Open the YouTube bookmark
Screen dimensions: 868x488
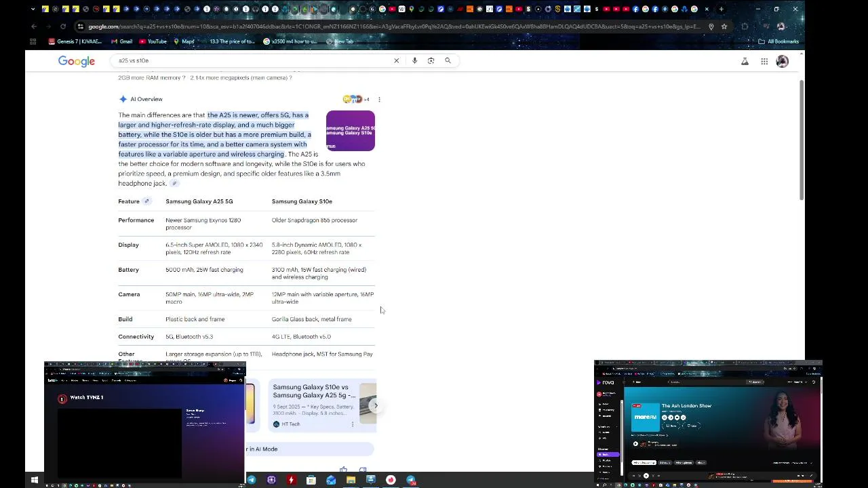(153, 41)
